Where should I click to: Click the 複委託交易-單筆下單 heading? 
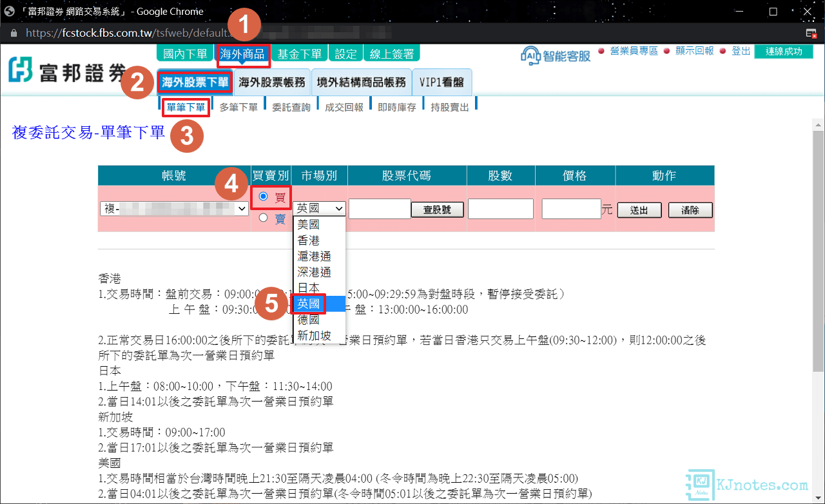coord(89,132)
